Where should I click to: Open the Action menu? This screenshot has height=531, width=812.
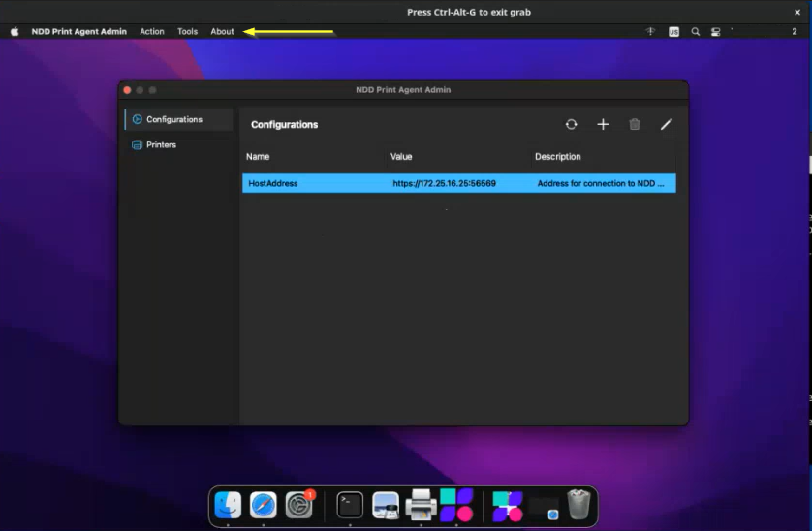click(x=152, y=32)
